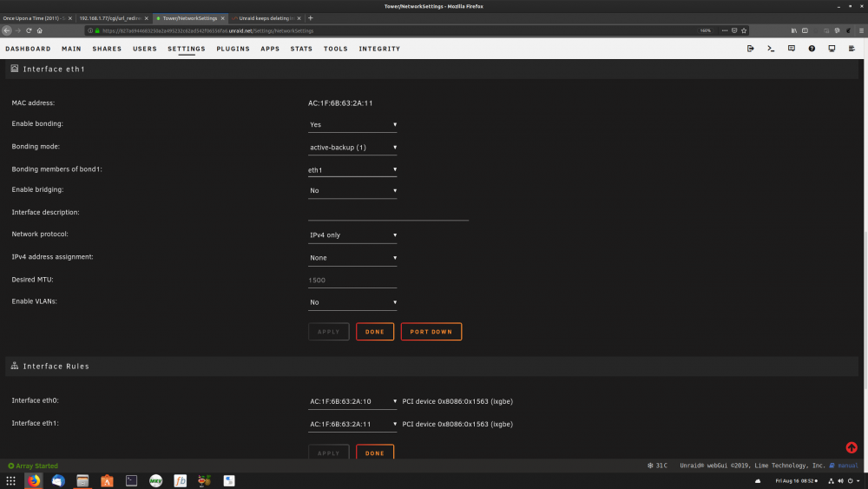Screen dimensions: 868x489
Task: Open a new browser tab
Action: (310, 18)
